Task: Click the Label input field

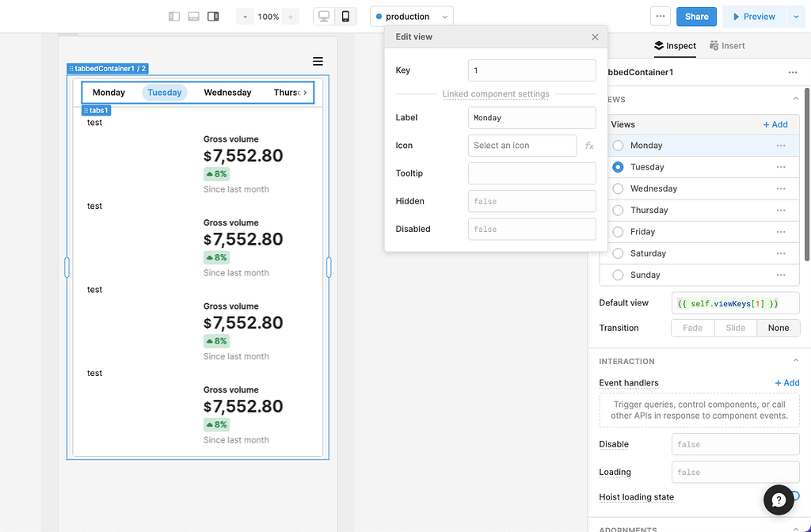Action: click(x=531, y=118)
